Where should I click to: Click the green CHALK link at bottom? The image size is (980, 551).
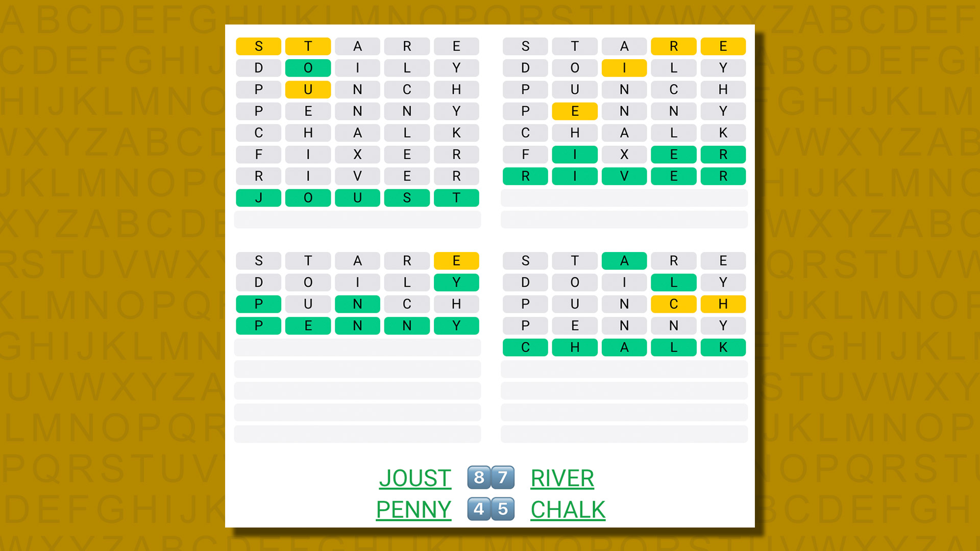pyautogui.click(x=569, y=509)
